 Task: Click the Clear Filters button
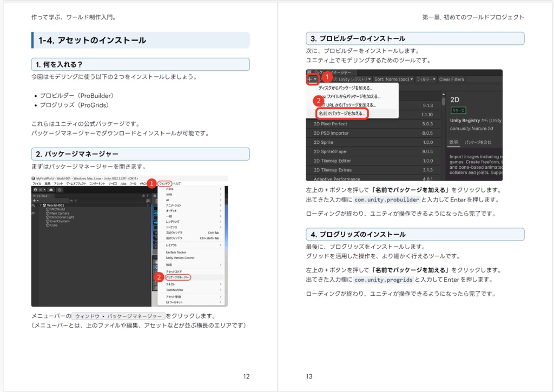[x=452, y=79]
